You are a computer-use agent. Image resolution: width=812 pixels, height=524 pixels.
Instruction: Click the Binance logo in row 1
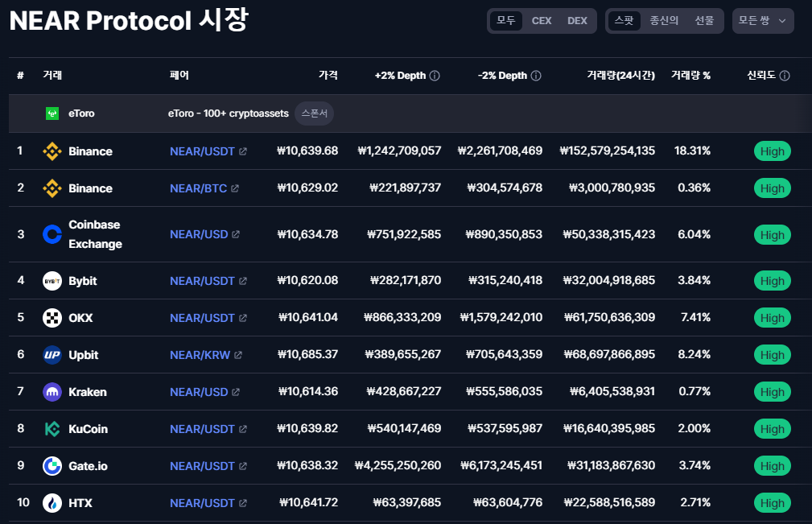click(52, 151)
